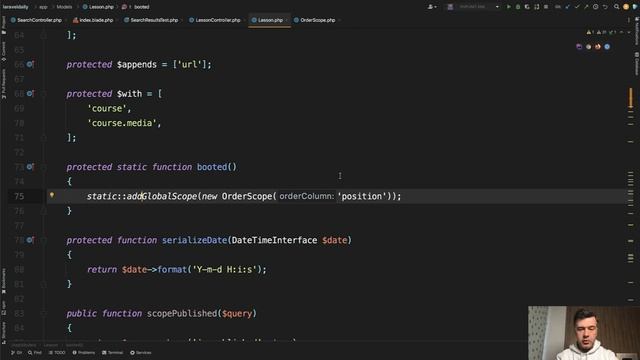Click the yellow warning count inspection indicator
Viewport: 640px width, 360px height.
tap(589, 32)
